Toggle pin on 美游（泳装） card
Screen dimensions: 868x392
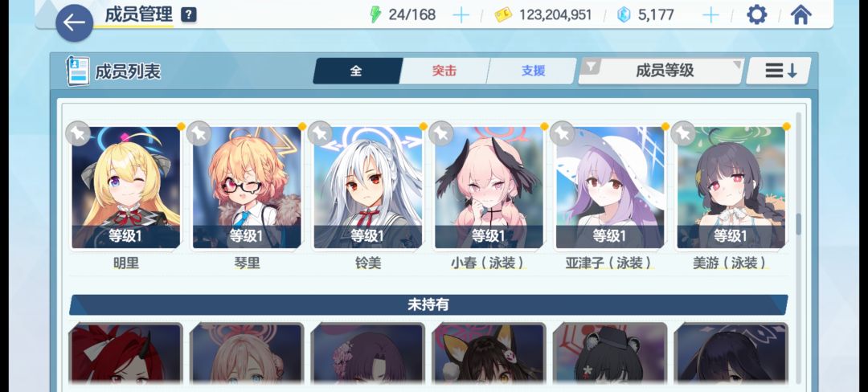click(683, 133)
